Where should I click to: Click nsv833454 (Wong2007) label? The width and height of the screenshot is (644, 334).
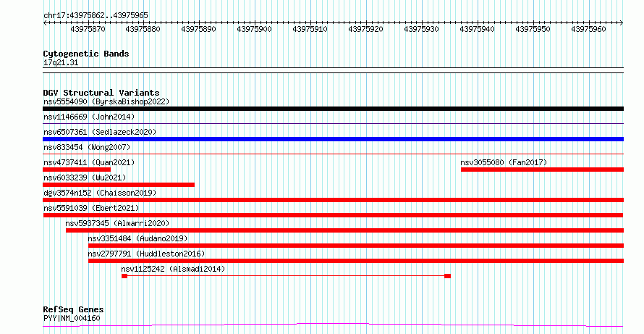(87, 147)
